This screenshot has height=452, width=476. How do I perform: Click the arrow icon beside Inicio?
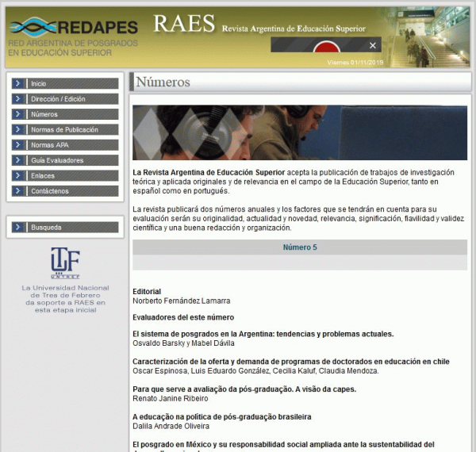point(18,83)
